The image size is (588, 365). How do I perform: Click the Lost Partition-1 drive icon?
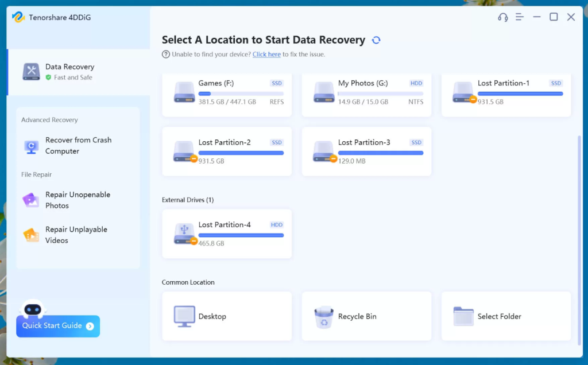pyautogui.click(x=464, y=92)
